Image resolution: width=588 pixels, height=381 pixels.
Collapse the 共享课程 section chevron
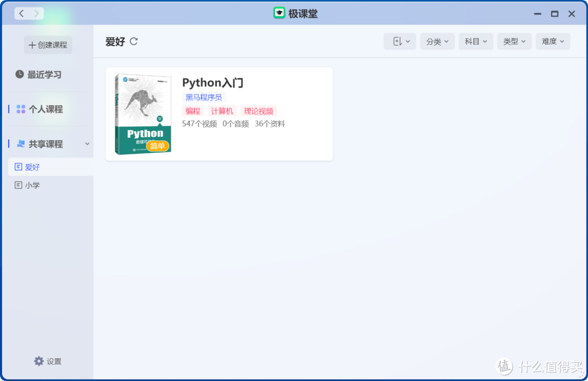point(87,144)
